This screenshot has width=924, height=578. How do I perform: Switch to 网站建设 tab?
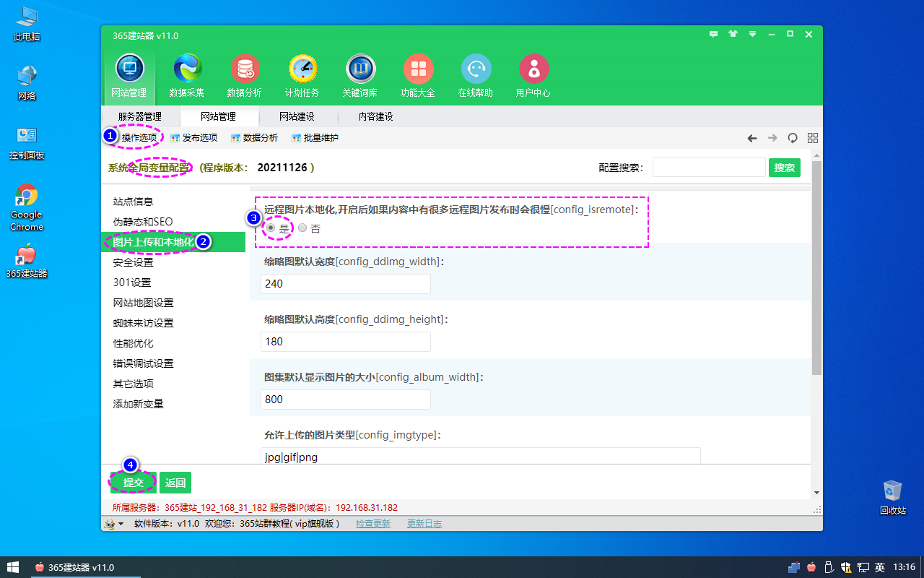297,116
